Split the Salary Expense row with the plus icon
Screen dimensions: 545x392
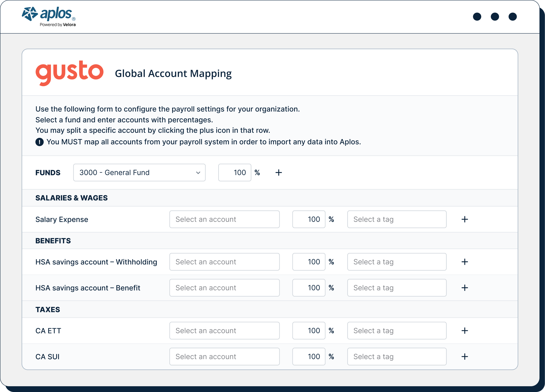pos(465,219)
